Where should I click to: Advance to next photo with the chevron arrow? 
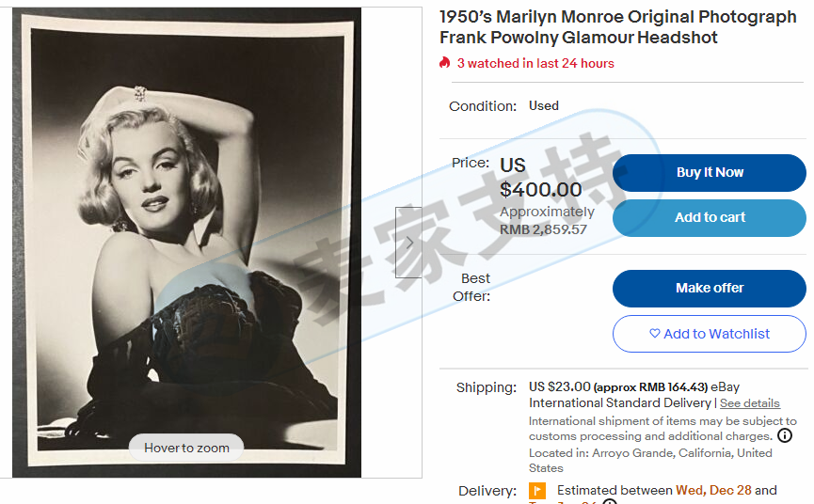409,243
